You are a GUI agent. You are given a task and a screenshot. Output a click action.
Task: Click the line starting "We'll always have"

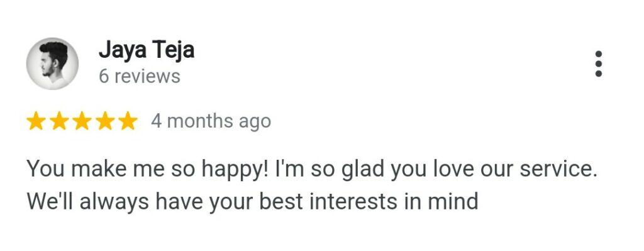253,202
